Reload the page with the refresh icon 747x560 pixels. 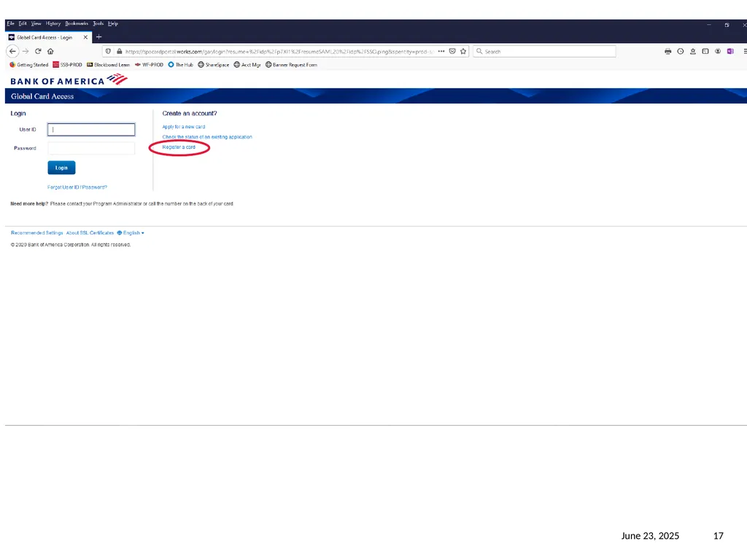pyautogui.click(x=38, y=51)
